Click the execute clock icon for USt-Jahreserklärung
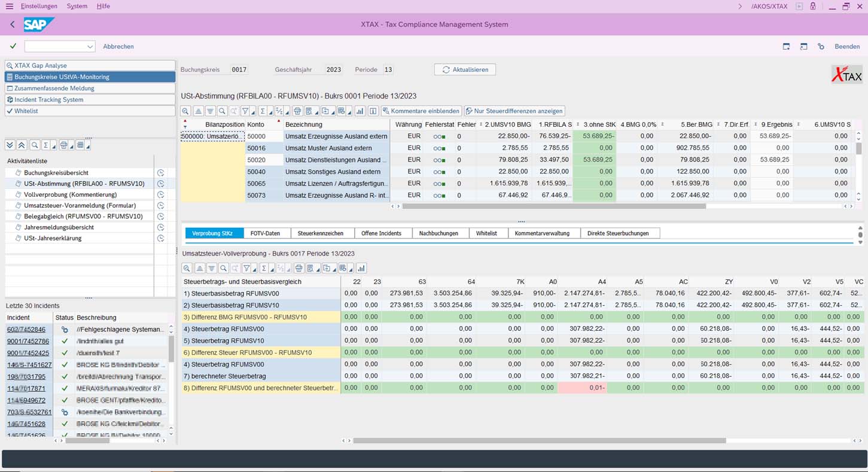 click(160, 238)
